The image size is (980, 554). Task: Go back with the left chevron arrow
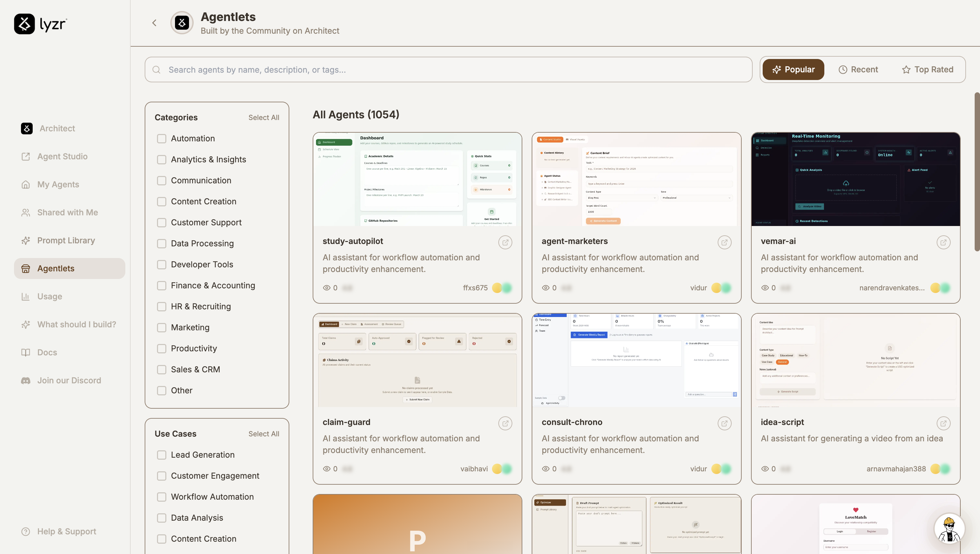tap(154, 23)
